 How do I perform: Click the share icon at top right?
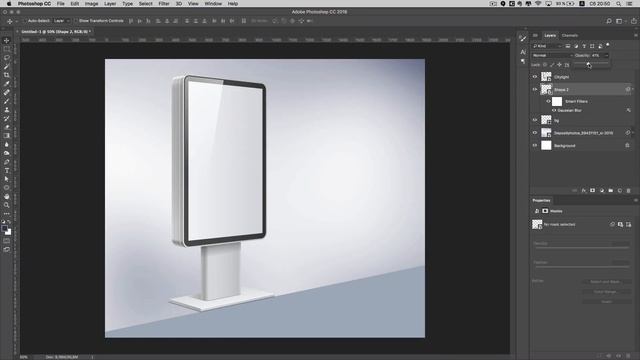[x=633, y=21]
